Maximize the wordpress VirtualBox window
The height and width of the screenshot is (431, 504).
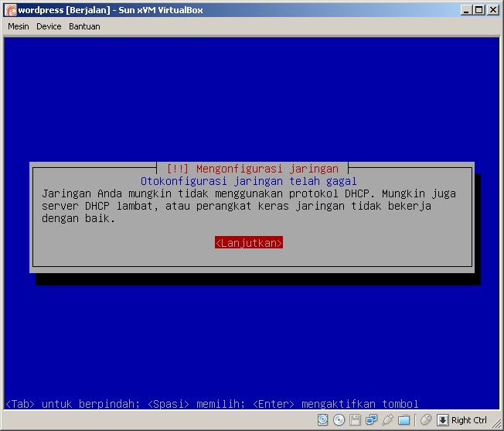[x=479, y=10]
